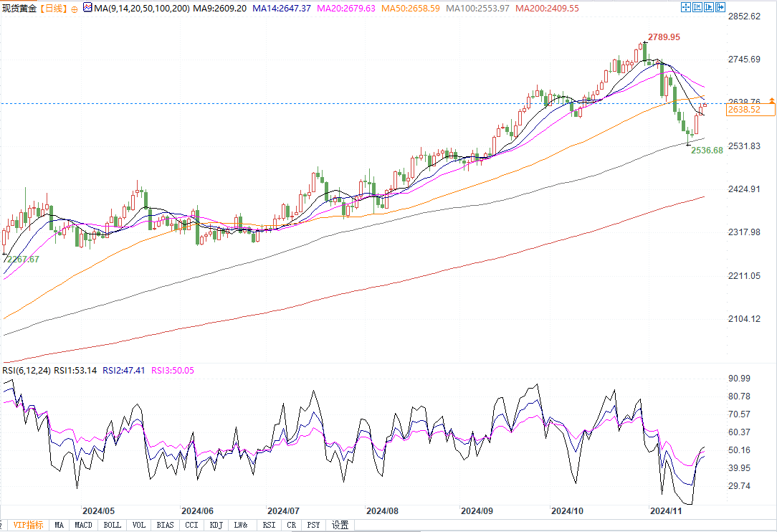This screenshot has height=532, width=777.
Task: Click the second chart toolbar icon with left-pointing arrow
Action: click(698, 7)
